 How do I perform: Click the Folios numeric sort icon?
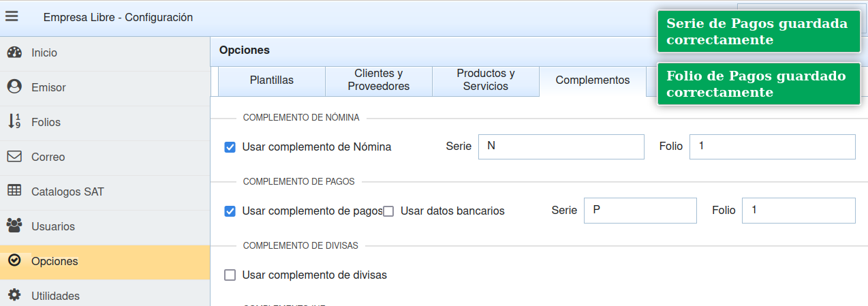point(14,122)
